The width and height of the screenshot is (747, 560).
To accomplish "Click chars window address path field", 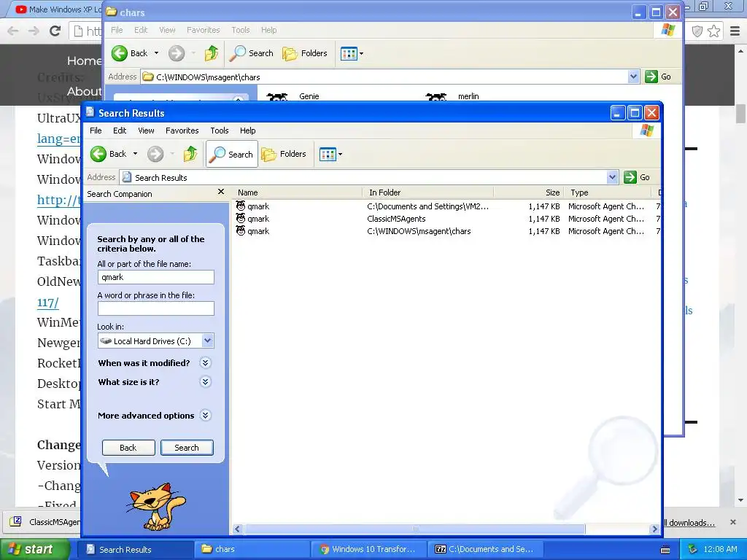I will coord(384,77).
